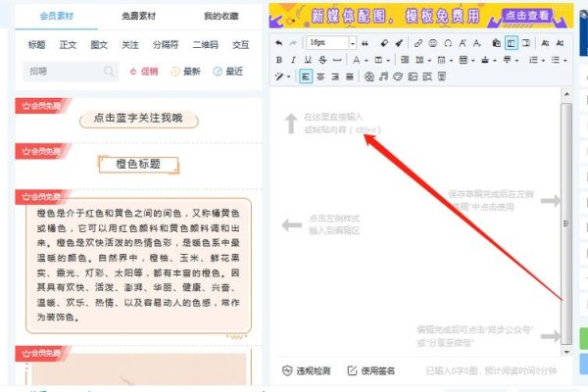Toggle the highlighted float left layout button

click(x=512, y=43)
